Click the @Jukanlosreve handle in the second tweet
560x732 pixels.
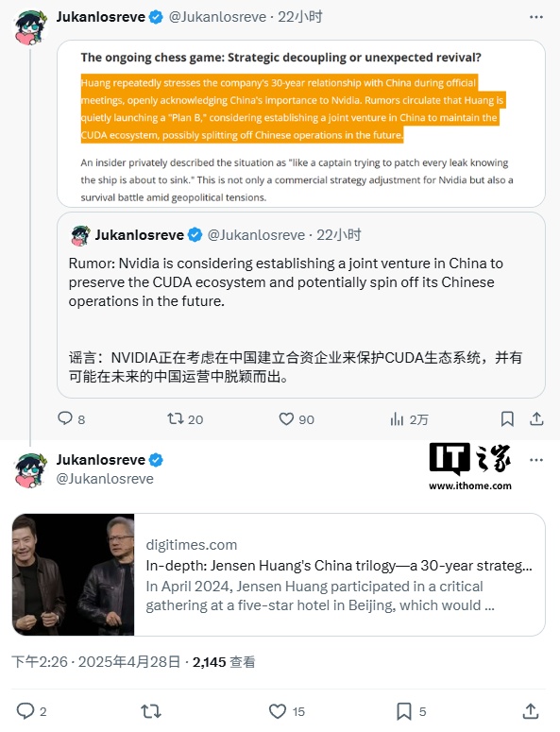pyautogui.click(x=105, y=479)
